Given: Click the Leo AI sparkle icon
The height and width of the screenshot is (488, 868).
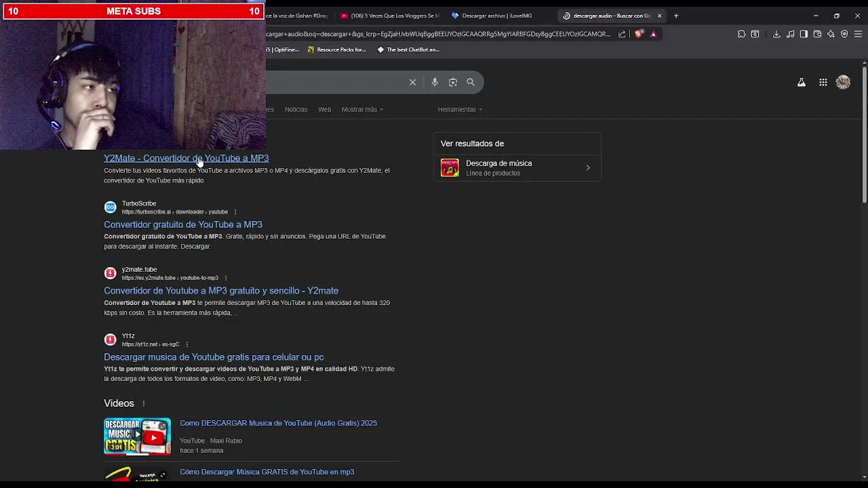Looking at the screenshot, I should coord(831,34).
